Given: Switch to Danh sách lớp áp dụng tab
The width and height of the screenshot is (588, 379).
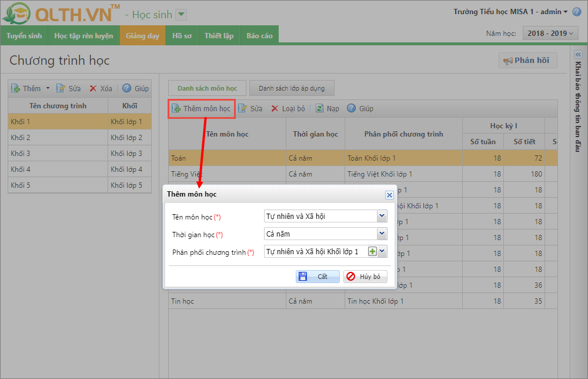Looking at the screenshot, I should (x=292, y=88).
